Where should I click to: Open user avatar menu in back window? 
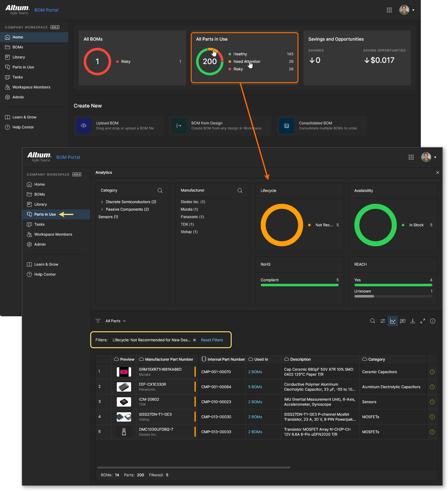407,10
